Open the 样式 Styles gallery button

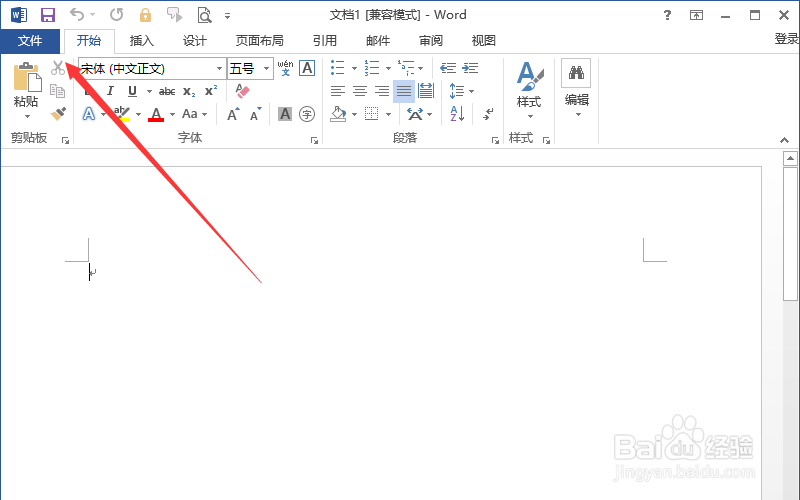click(x=529, y=90)
